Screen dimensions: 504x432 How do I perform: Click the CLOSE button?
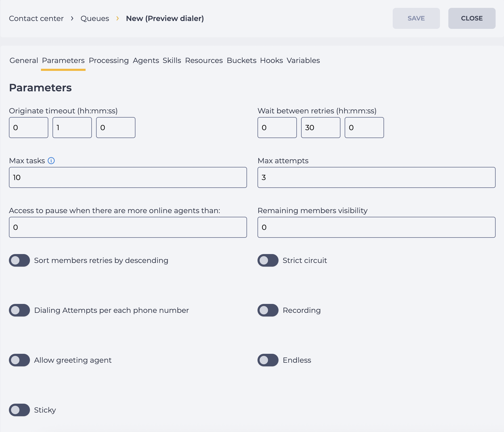coord(472,18)
